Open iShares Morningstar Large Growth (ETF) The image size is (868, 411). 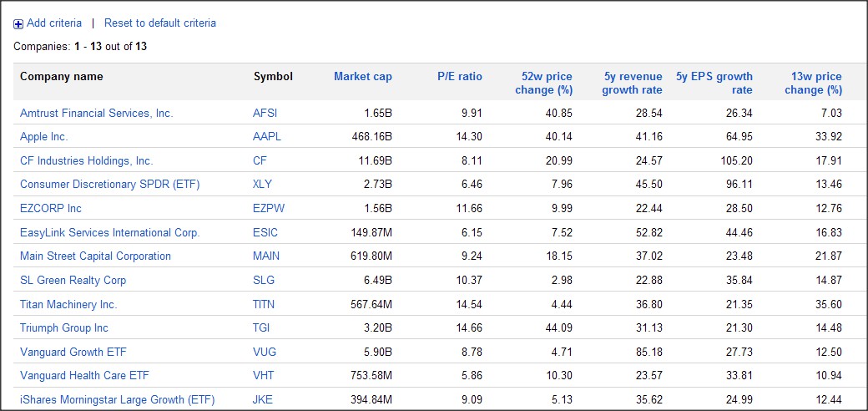[x=117, y=400]
